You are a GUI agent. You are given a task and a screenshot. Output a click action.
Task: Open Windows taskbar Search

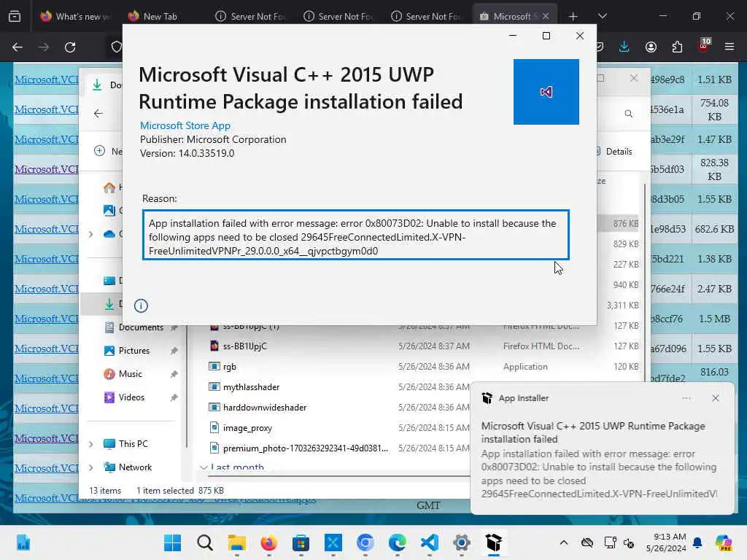205,542
